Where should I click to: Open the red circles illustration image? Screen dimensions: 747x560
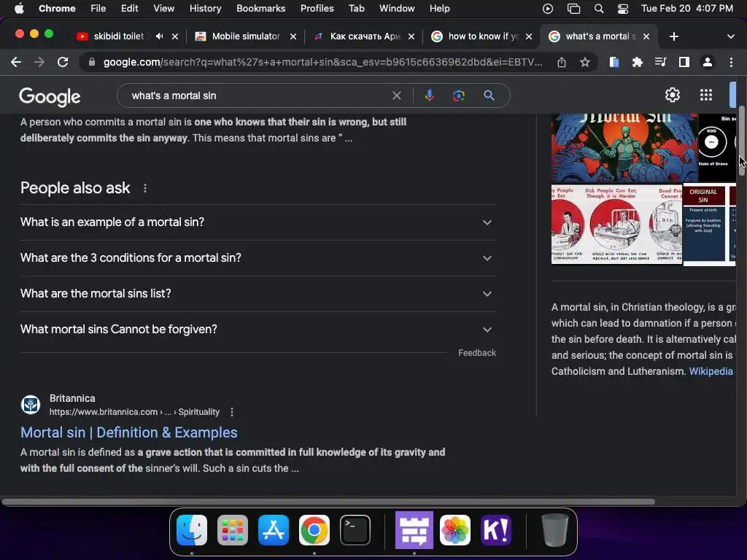tap(616, 225)
